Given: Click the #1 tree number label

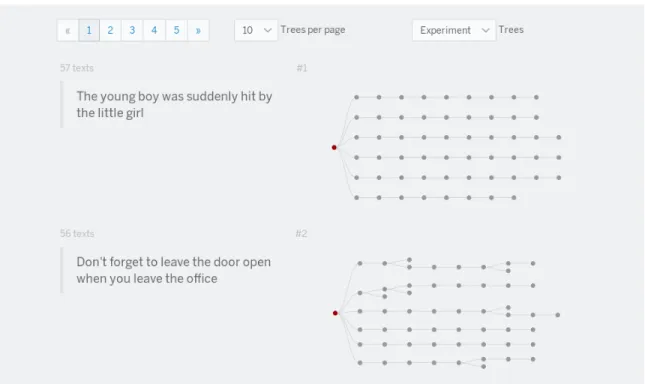Looking at the screenshot, I should pos(302,68).
